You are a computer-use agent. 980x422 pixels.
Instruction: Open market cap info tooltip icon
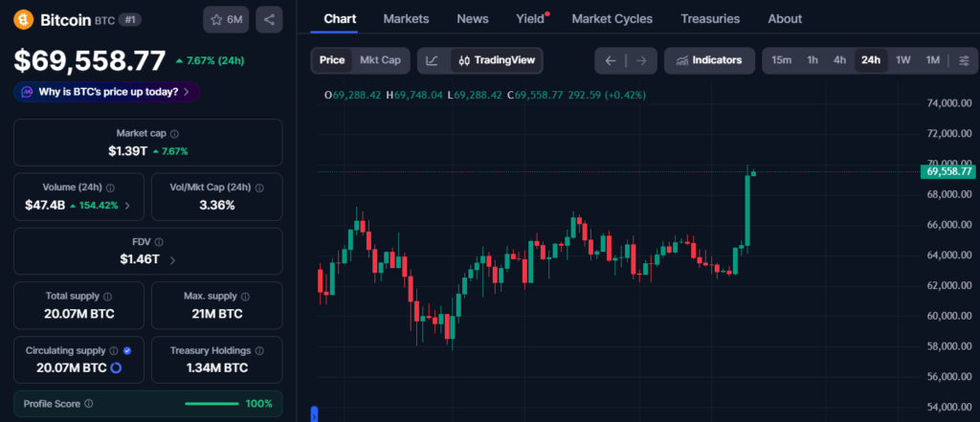[175, 134]
